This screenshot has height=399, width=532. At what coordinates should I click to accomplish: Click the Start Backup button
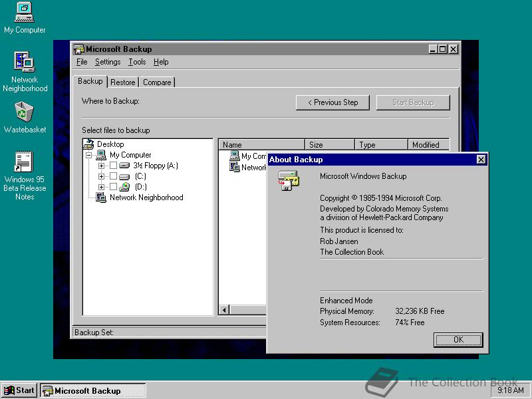pyautogui.click(x=413, y=102)
